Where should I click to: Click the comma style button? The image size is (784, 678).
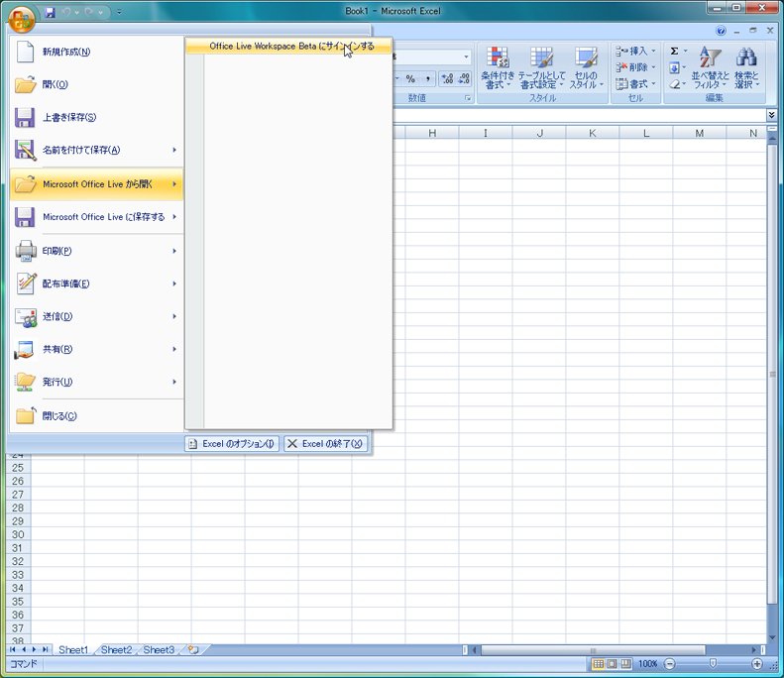click(x=427, y=79)
